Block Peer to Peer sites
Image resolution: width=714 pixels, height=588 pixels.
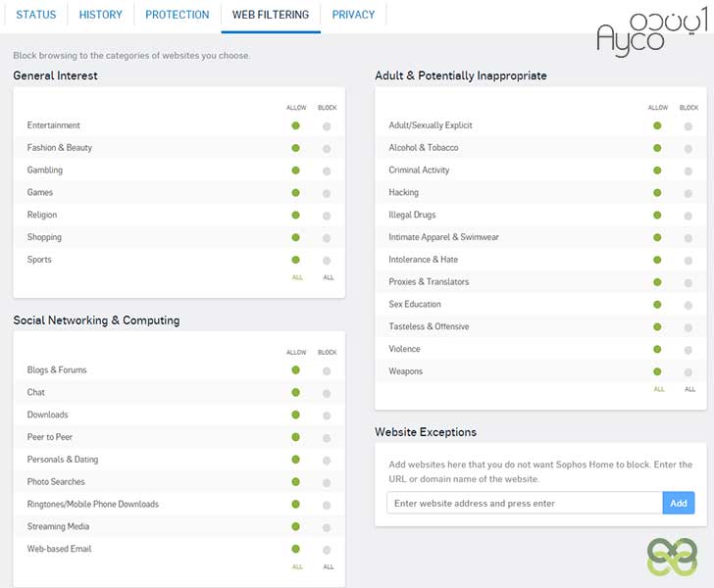(x=327, y=438)
